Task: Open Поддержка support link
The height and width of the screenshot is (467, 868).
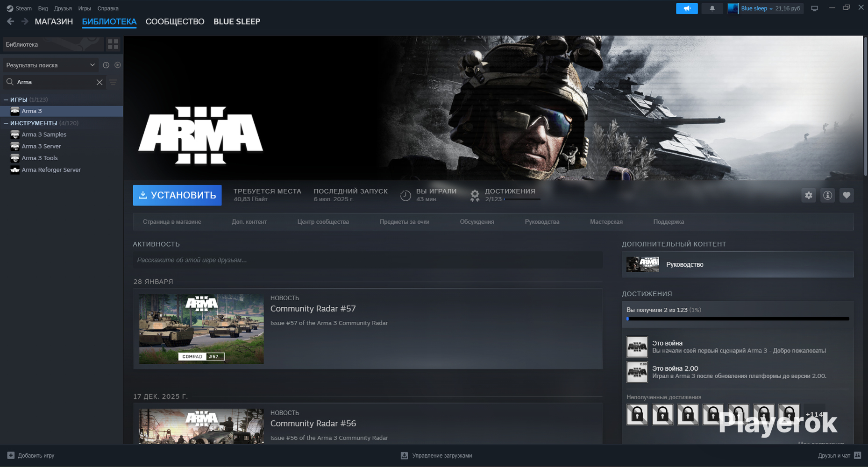Action: click(669, 222)
